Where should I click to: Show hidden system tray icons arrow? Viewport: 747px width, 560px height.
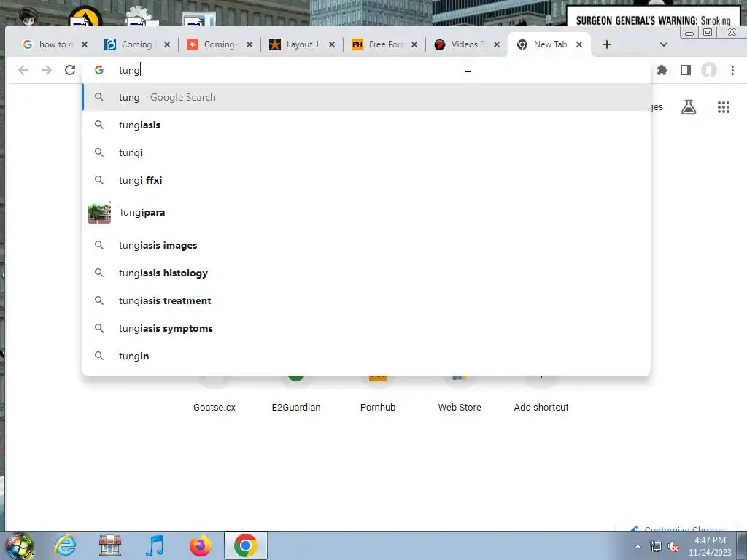point(638,546)
